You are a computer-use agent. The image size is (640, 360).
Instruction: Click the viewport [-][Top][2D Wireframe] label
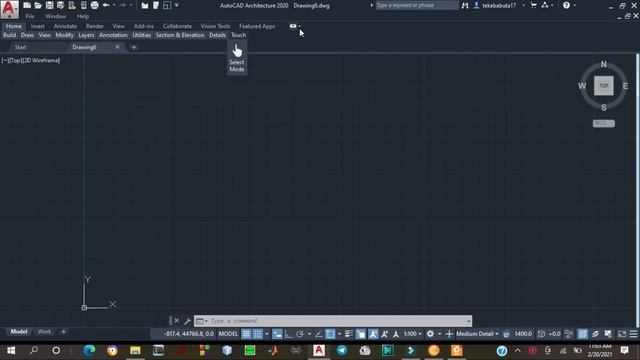[31, 60]
